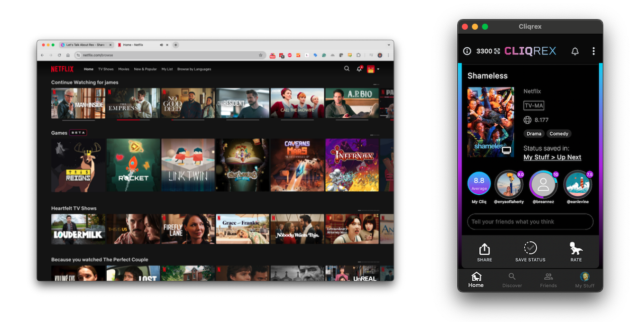
Task: Open @enyaoflaherty's avatar in Cliqrex
Action: pyautogui.click(x=509, y=185)
